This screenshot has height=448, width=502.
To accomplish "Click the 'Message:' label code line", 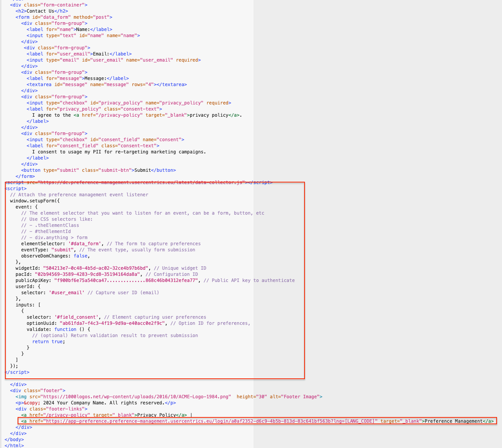I will (x=78, y=78).
